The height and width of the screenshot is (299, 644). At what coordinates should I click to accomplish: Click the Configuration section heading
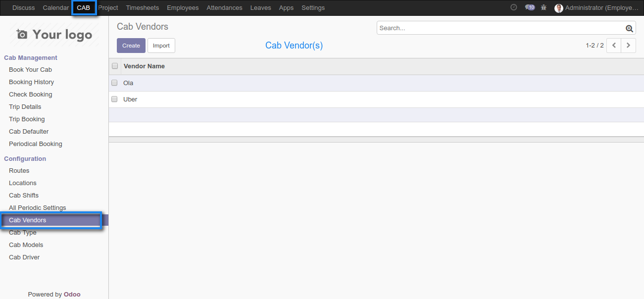click(x=25, y=159)
